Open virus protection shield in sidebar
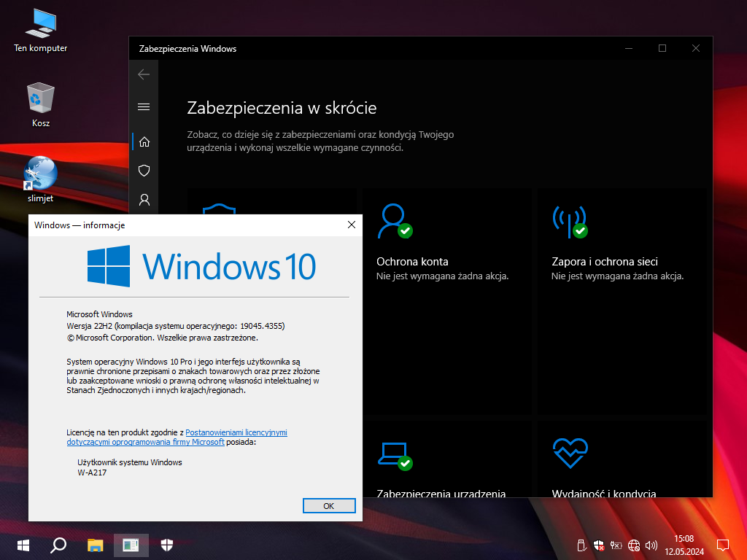Screen dimensions: 747x560 (x=144, y=171)
